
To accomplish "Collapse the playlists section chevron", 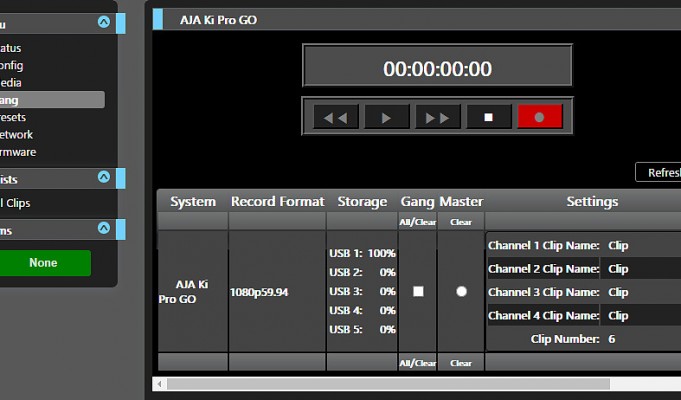I will pyautogui.click(x=104, y=177).
